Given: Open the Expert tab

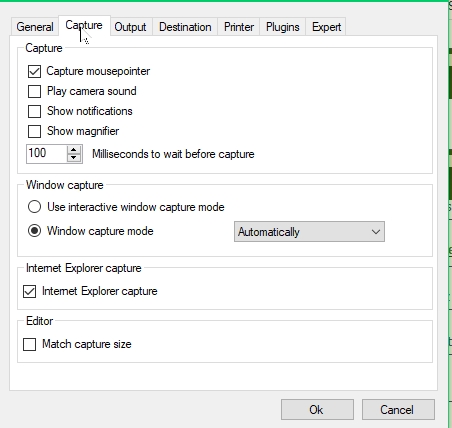Looking at the screenshot, I should coord(326,27).
